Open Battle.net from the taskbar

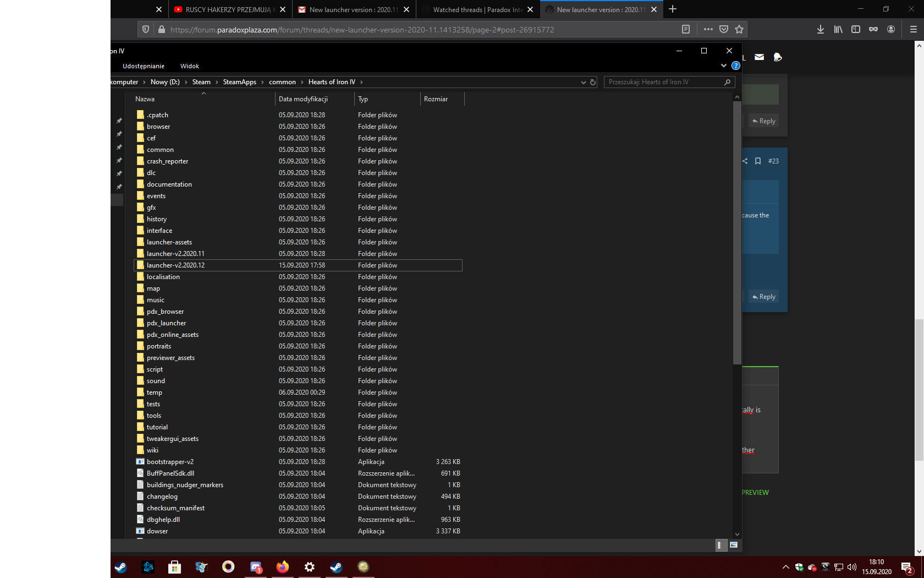(x=148, y=567)
